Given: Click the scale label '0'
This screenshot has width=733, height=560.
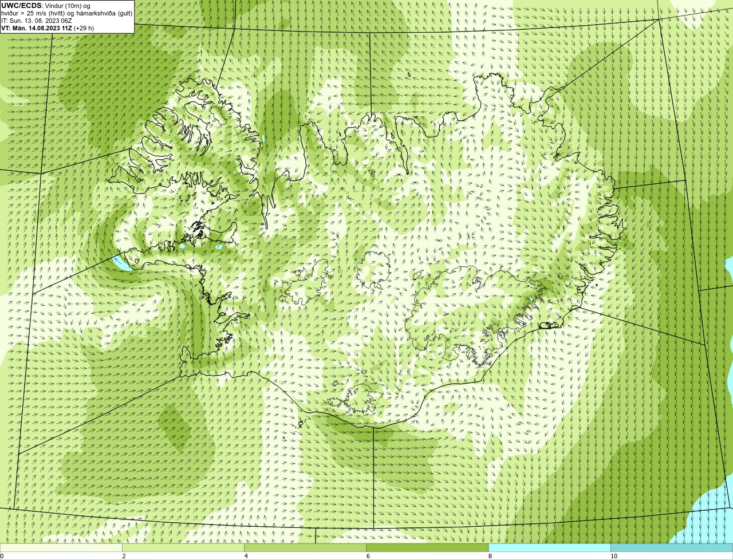Looking at the screenshot, I should [2, 556].
